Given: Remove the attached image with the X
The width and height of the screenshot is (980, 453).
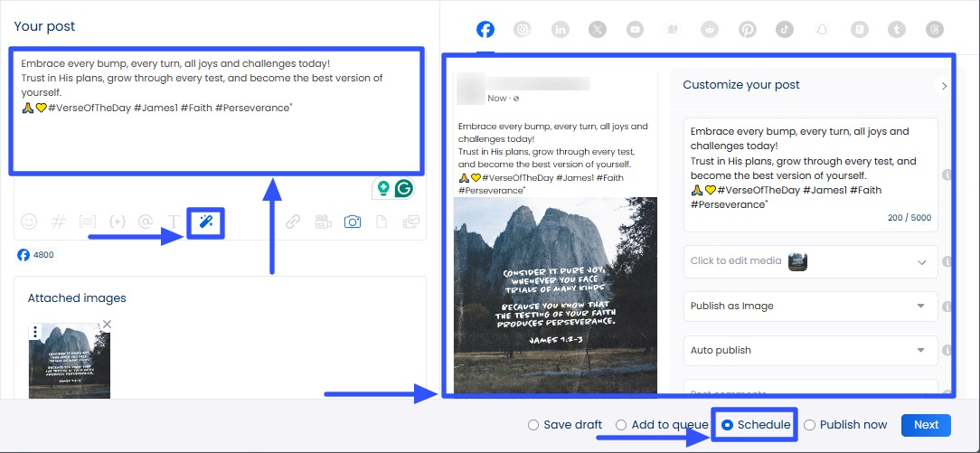Looking at the screenshot, I should pyautogui.click(x=107, y=324).
